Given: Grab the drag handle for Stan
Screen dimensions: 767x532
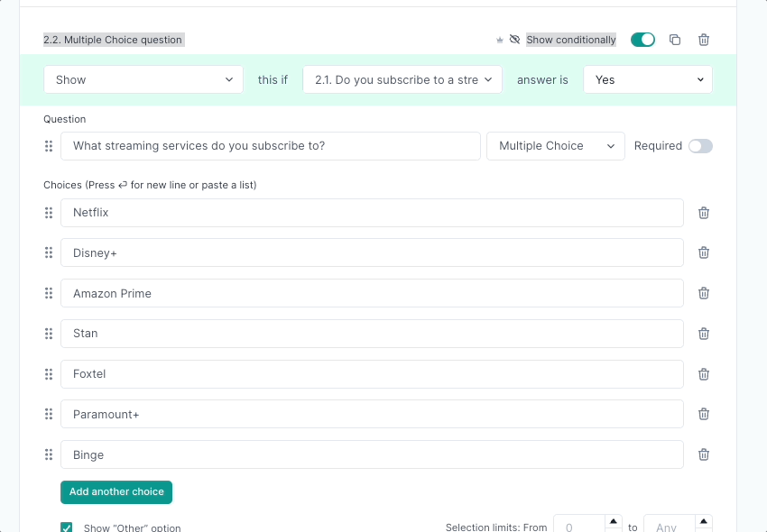Looking at the screenshot, I should pyautogui.click(x=49, y=334).
